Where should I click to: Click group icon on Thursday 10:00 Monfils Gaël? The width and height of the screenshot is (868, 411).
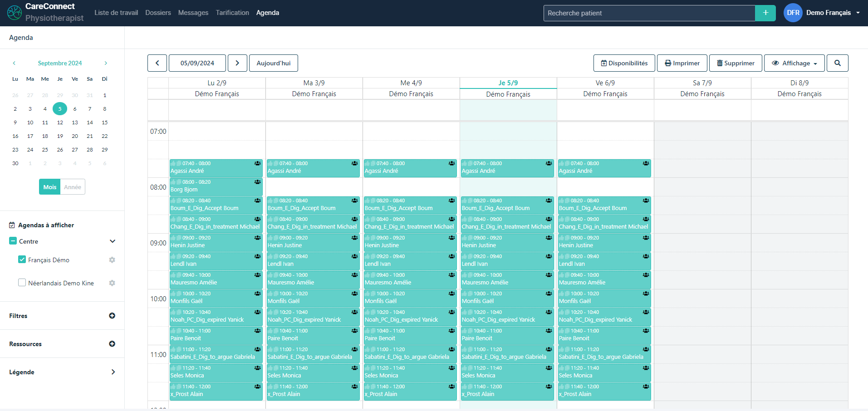pyautogui.click(x=549, y=294)
